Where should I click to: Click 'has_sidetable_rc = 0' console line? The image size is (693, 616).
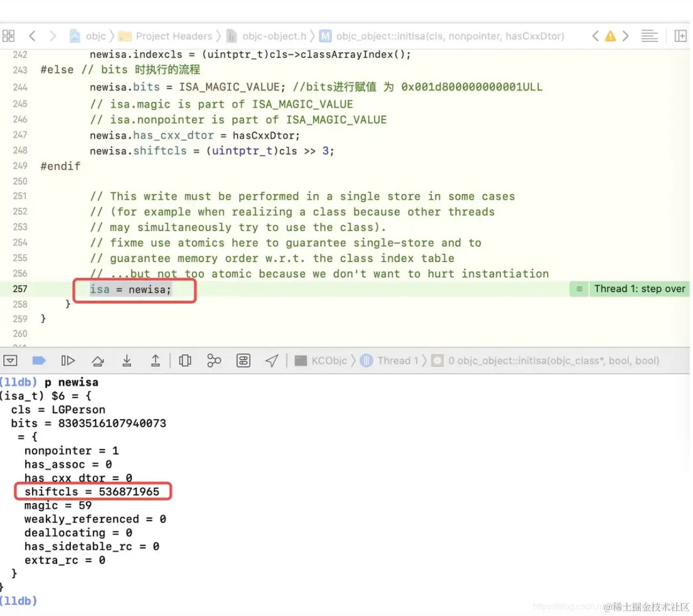tap(92, 546)
